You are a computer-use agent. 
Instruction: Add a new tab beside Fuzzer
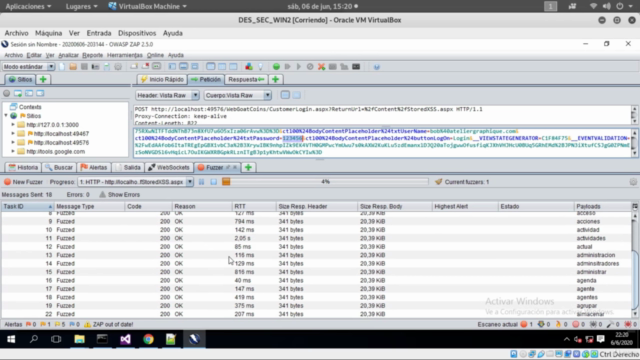[x=248, y=167]
